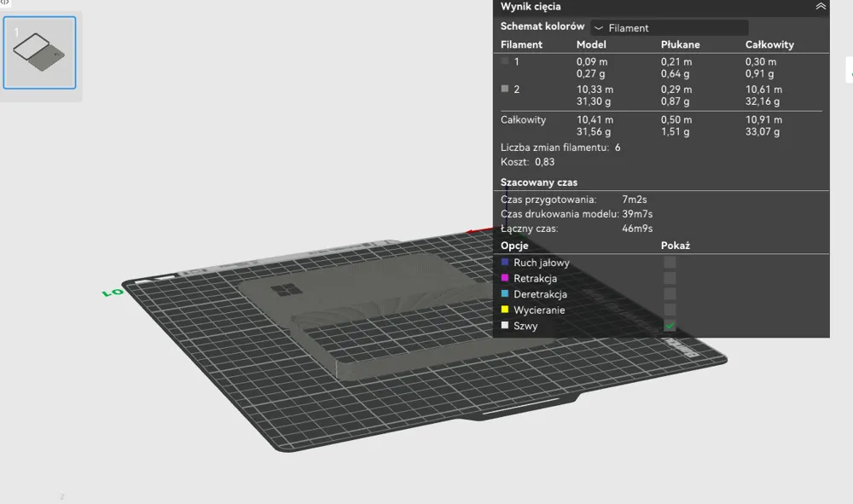The width and height of the screenshot is (853, 504).
Task: Click filament 2 color swatch
Action: pyautogui.click(x=505, y=88)
